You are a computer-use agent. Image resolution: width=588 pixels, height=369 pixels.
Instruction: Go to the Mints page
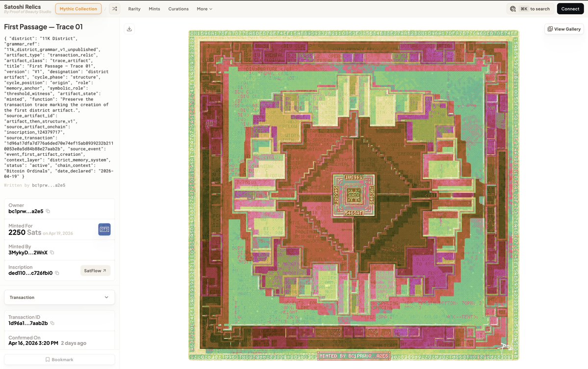[x=154, y=9]
